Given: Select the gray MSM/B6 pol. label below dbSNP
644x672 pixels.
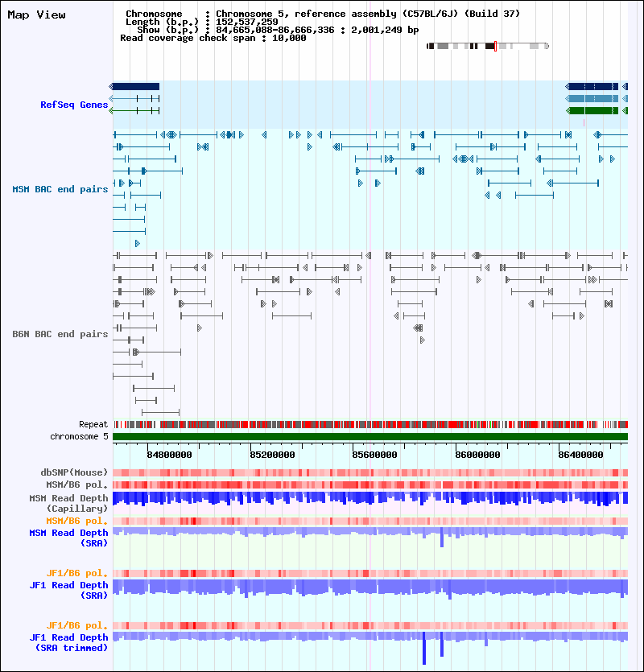Looking at the screenshot, I should 77,484.
